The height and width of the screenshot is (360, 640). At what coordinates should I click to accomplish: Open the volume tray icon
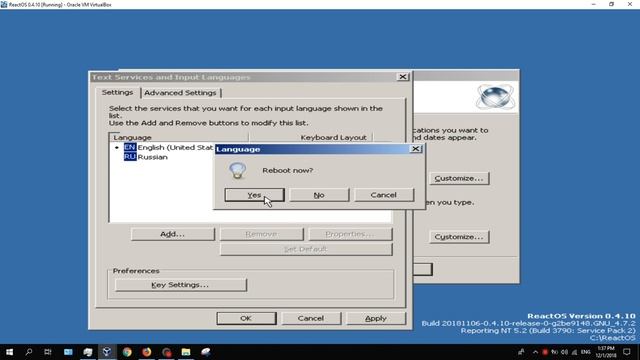click(564, 352)
